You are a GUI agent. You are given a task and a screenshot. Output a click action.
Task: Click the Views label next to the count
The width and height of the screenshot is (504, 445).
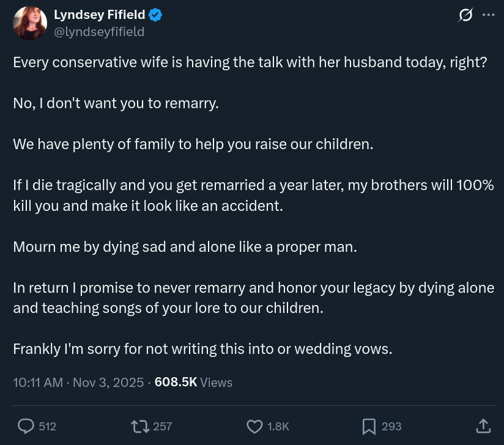(217, 383)
